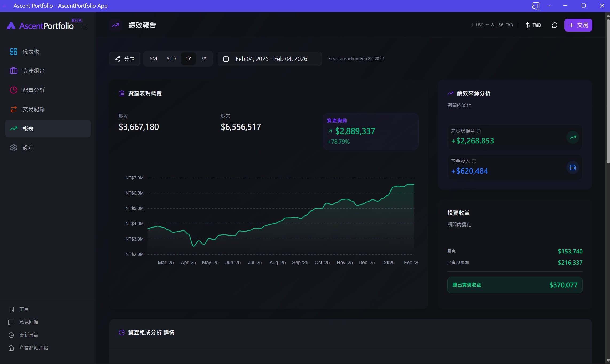610x364 pixels.
Task: Click info icon next to 本金投入
Action: 474,161
